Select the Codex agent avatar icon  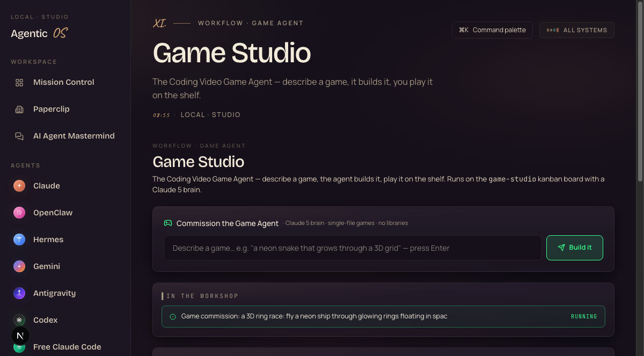coord(19,320)
